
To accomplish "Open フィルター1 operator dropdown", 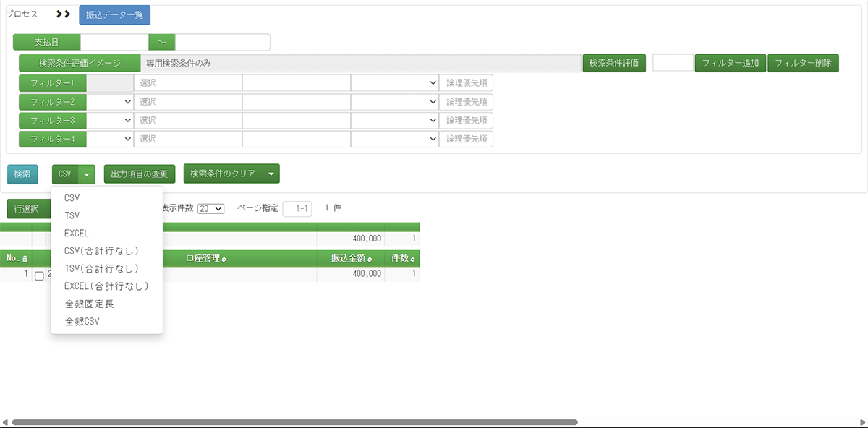I will coord(394,83).
